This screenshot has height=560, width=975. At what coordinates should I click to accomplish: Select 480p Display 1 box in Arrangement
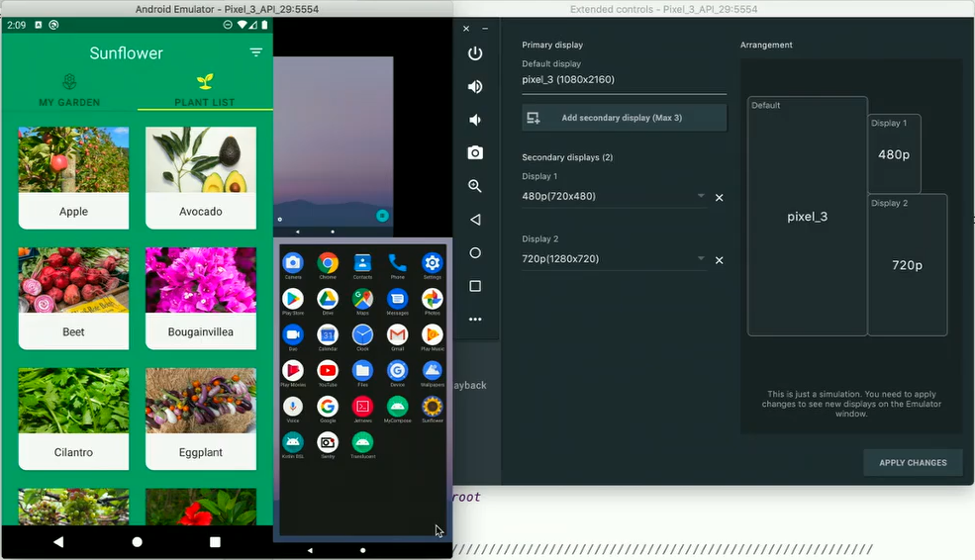click(x=894, y=154)
